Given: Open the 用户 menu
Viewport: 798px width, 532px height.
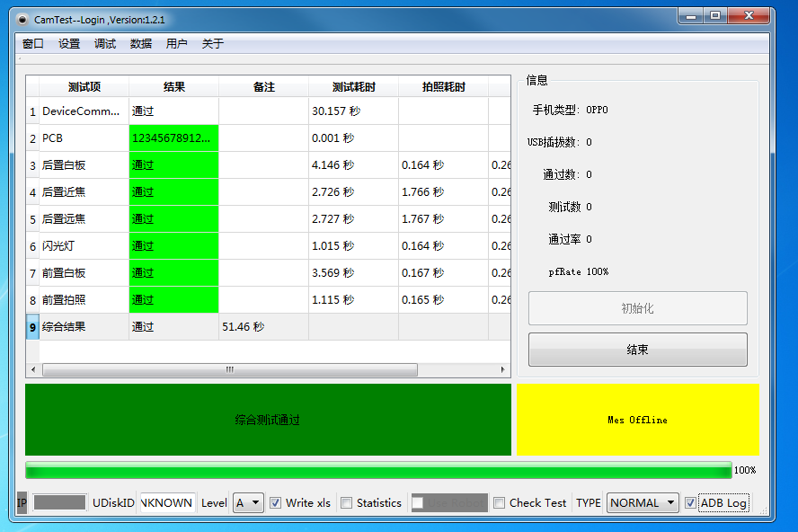Looking at the screenshot, I should (x=177, y=43).
